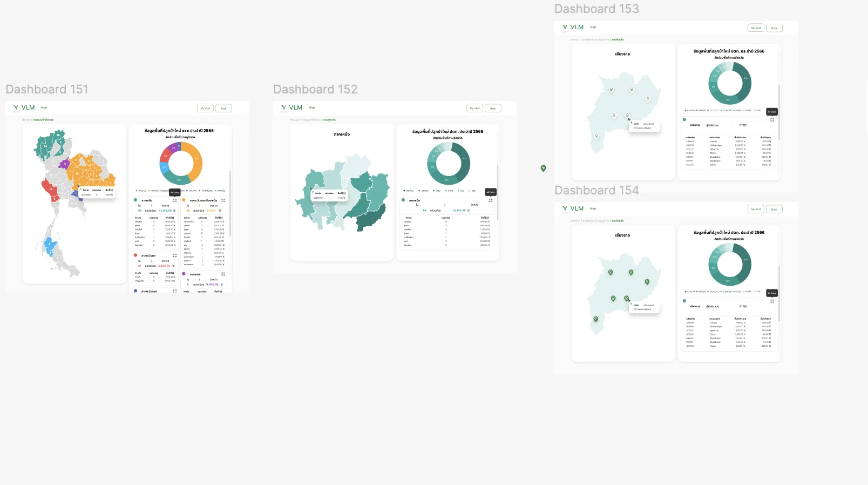Select the Dashboard 152 frame label
Image resolution: width=868 pixels, height=485 pixels.
pyautogui.click(x=315, y=90)
